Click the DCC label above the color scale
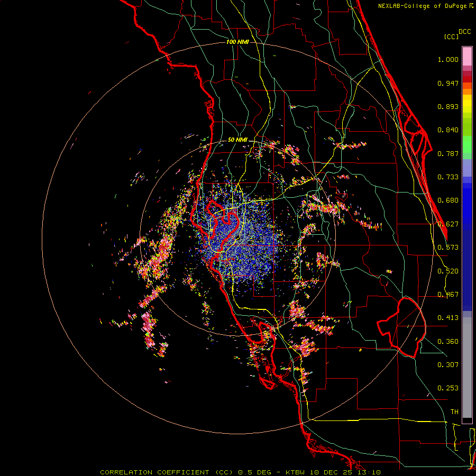The height and width of the screenshot is (476, 476). (465, 32)
